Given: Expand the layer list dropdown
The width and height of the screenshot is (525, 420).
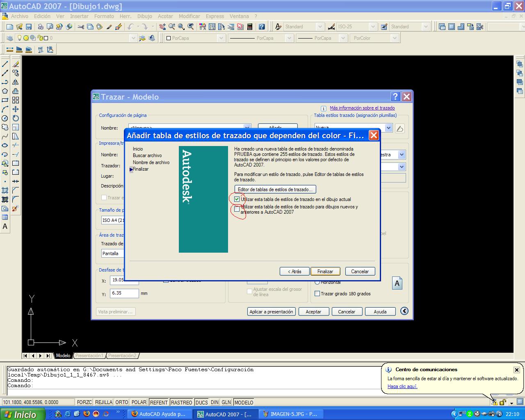Looking at the screenshot, I should point(133,38).
